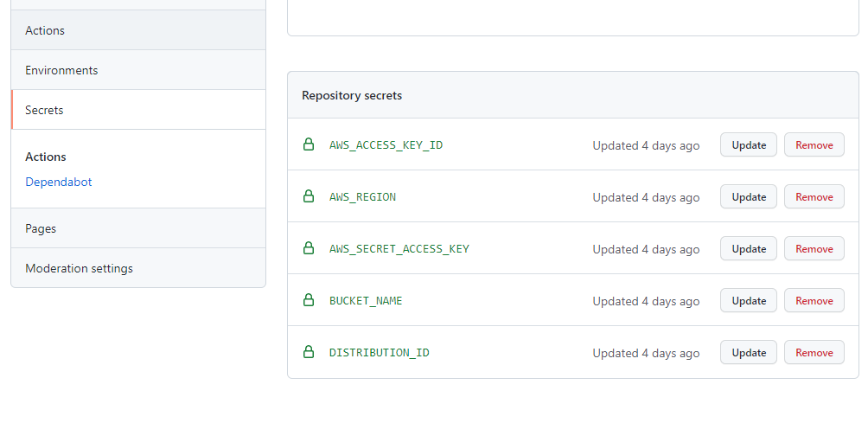The width and height of the screenshot is (868, 442).
Task: Click lock icon beside DISTRIBUTION_ID
Action: pos(309,352)
